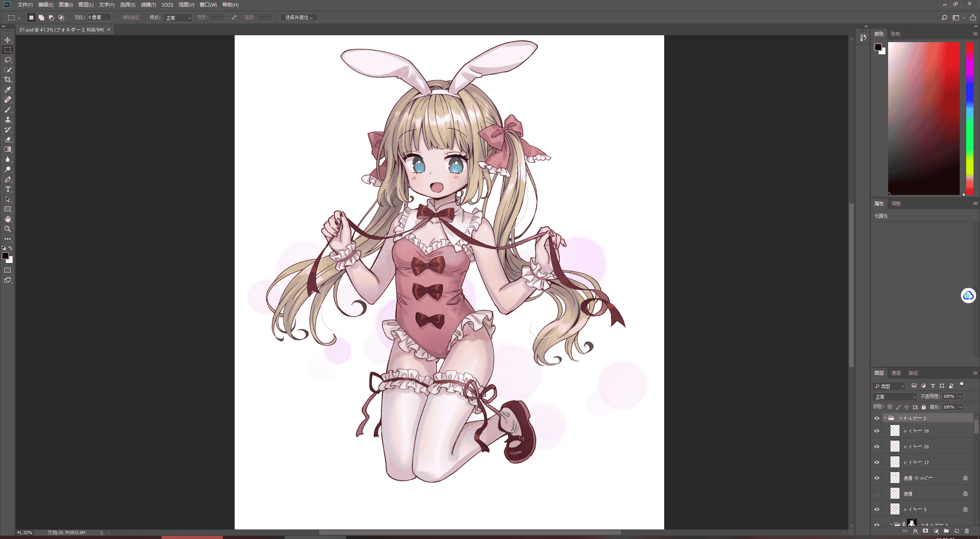Click the 选择并遮住 button
The width and height of the screenshot is (980, 539).
click(x=299, y=18)
